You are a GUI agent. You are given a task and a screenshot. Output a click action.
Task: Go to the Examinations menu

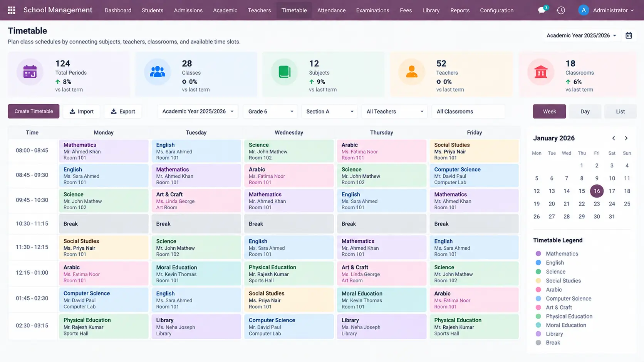point(372,10)
